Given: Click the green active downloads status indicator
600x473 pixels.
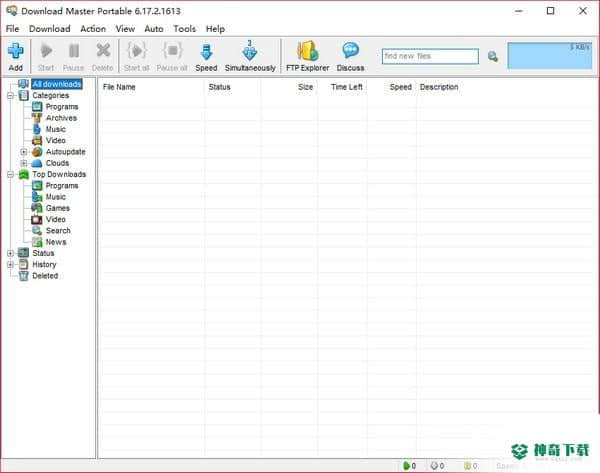Looking at the screenshot, I should pyautogui.click(x=406, y=466).
